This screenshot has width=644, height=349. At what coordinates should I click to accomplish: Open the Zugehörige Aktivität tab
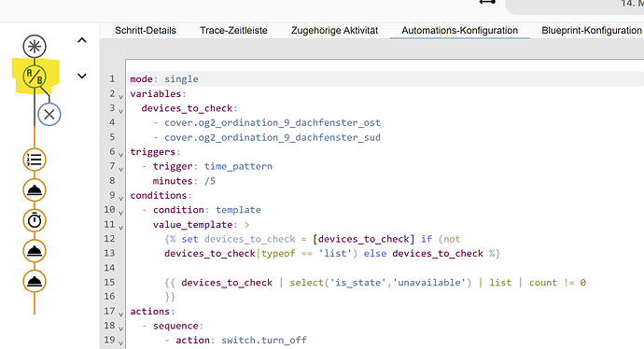(x=335, y=31)
